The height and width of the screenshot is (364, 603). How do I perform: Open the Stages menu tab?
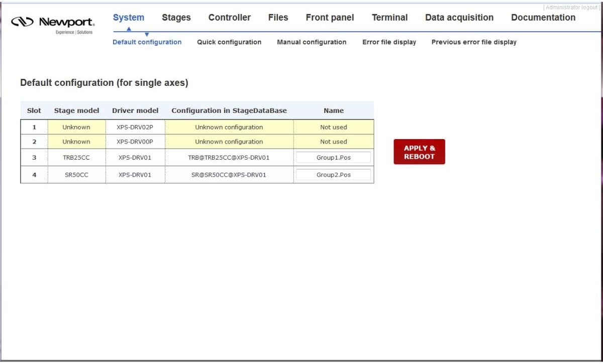click(x=176, y=18)
